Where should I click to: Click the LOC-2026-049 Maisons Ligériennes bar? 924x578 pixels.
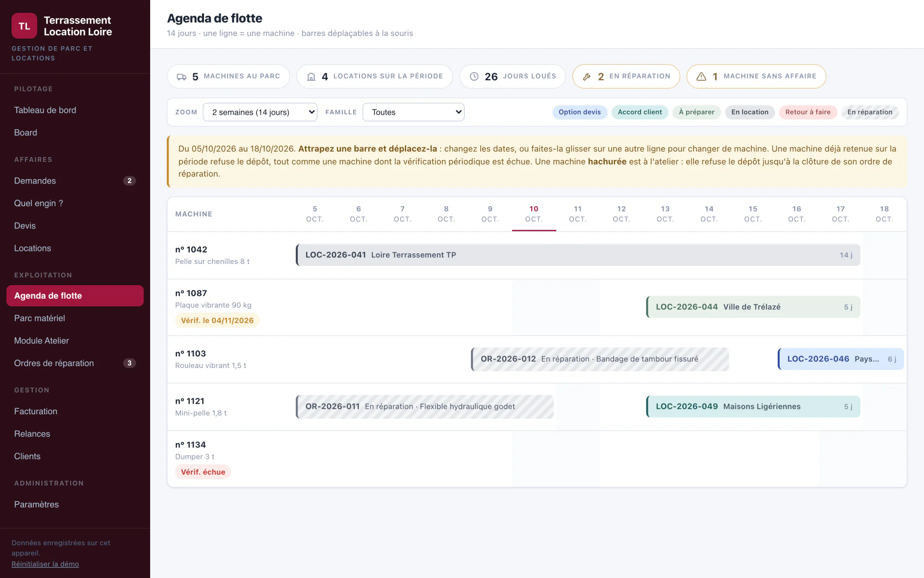[x=753, y=407]
